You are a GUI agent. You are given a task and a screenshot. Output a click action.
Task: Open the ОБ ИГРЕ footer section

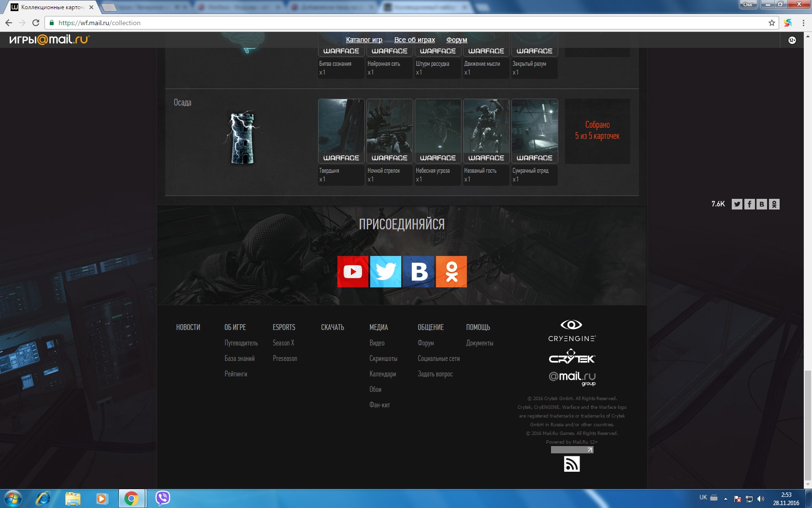click(x=235, y=328)
